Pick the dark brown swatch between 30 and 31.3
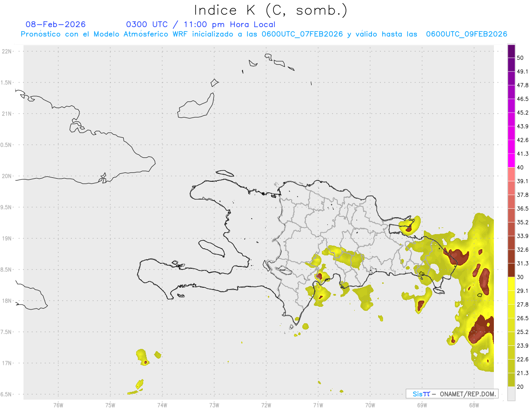 [x=511, y=270]
